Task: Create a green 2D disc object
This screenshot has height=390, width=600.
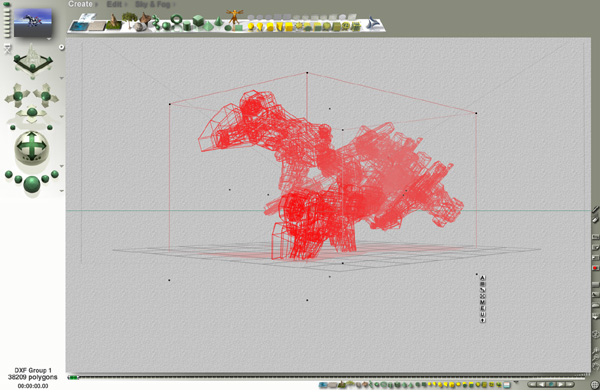Action: 228,28
